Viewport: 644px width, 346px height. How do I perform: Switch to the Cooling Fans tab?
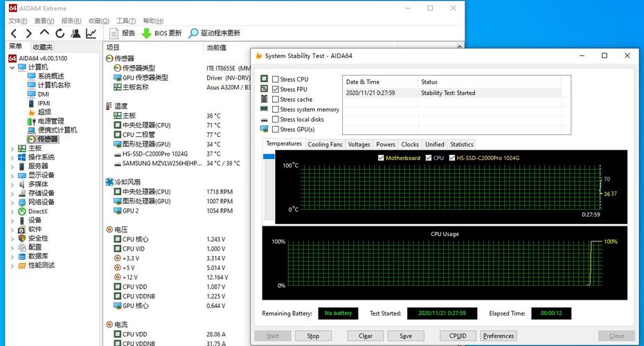(x=325, y=145)
